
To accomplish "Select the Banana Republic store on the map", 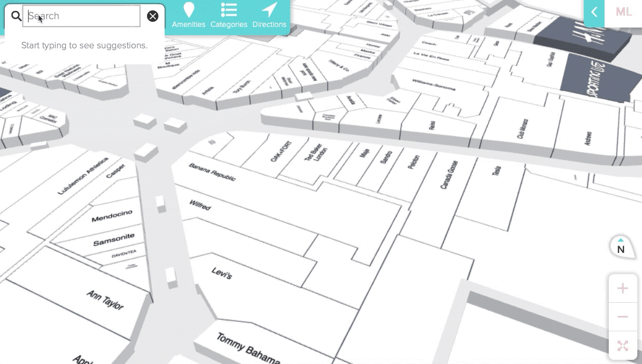I will [212, 172].
